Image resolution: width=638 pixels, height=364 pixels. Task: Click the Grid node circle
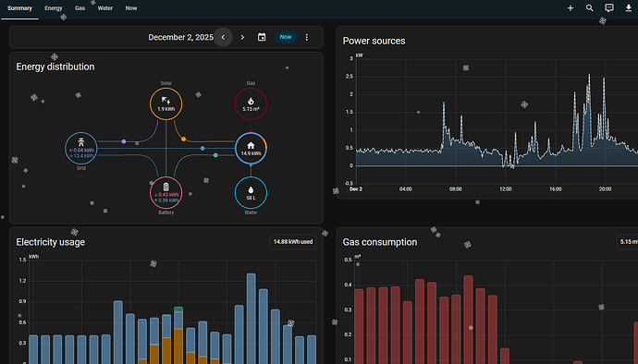(81, 149)
